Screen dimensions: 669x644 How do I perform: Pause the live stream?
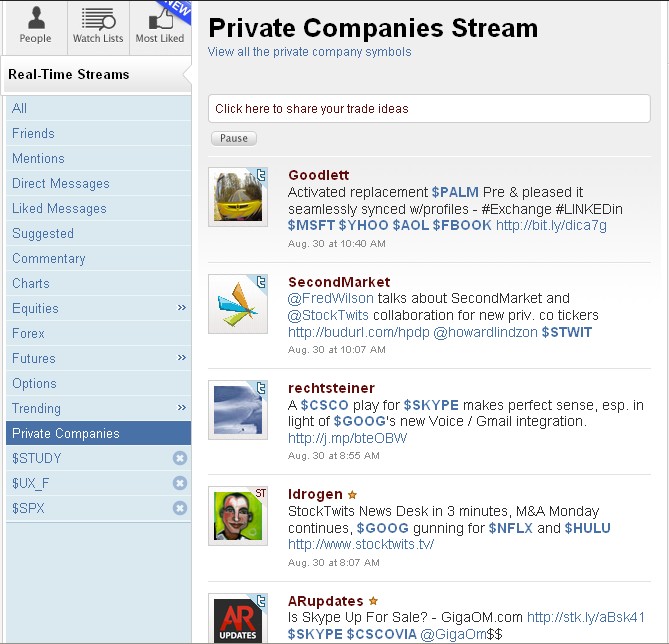point(234,138)
